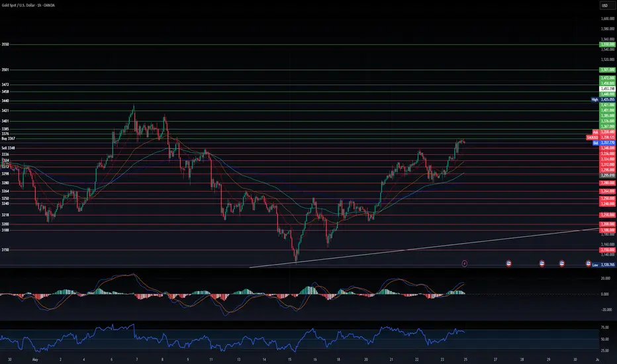Click the May label on the time axis
This screenshot has width=617, height=364.
point(35,359)
